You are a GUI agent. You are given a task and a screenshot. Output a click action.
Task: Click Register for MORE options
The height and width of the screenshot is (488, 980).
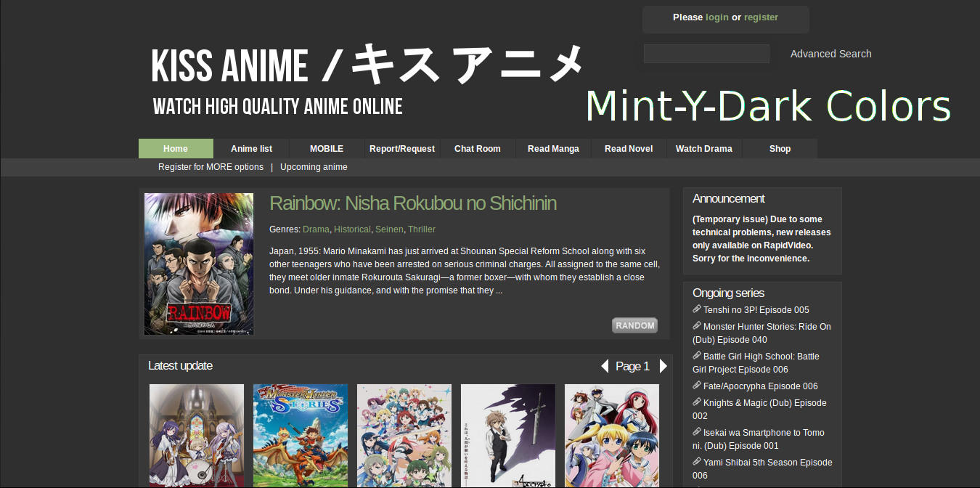(x=211, y=167)
